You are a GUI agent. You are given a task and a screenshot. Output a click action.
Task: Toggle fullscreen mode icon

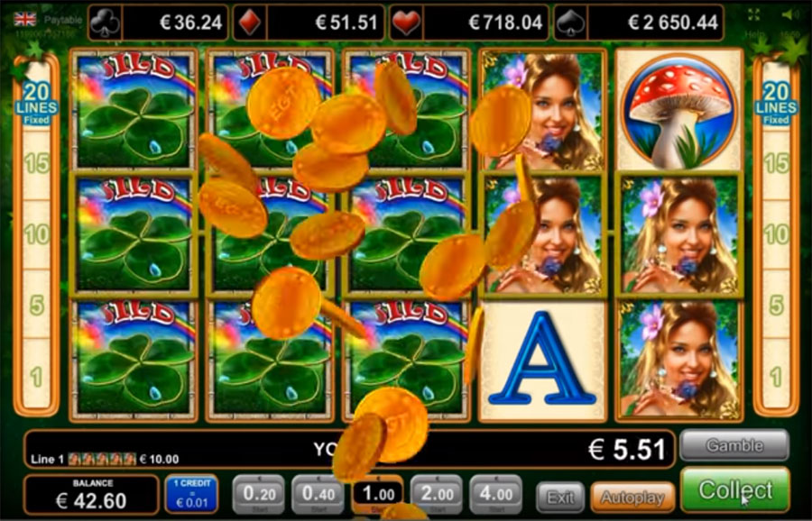pos(752,15)
